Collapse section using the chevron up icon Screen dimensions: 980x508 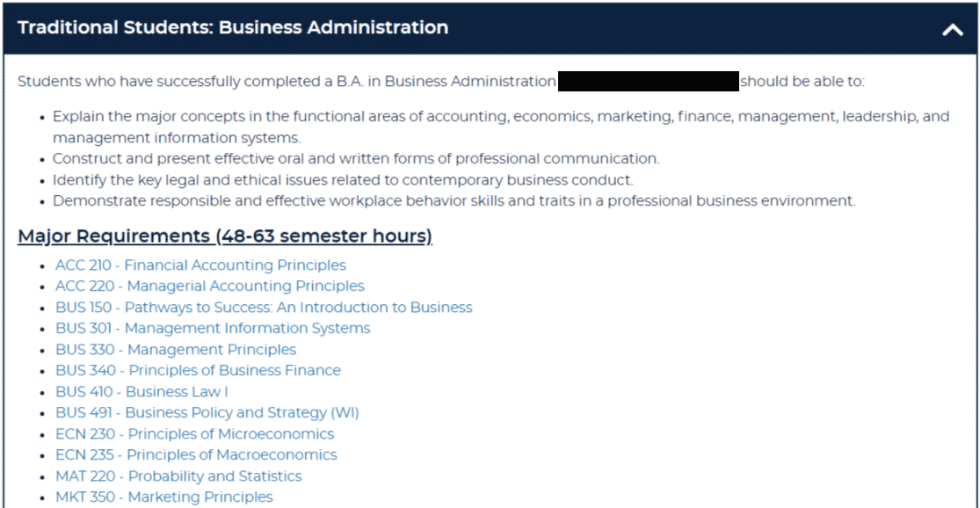pyautogui.click(x=953, y=29)
